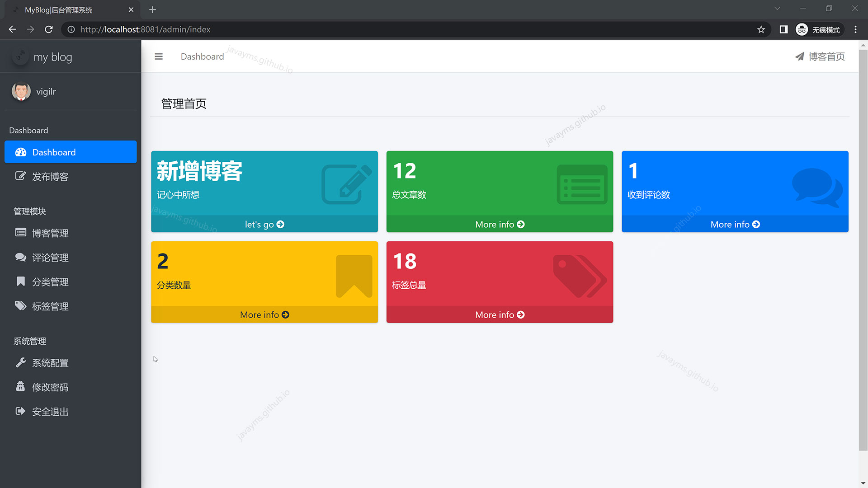Toggle the hamburger sidebar menu
This screenshot has height=488, width=868.
159,56
